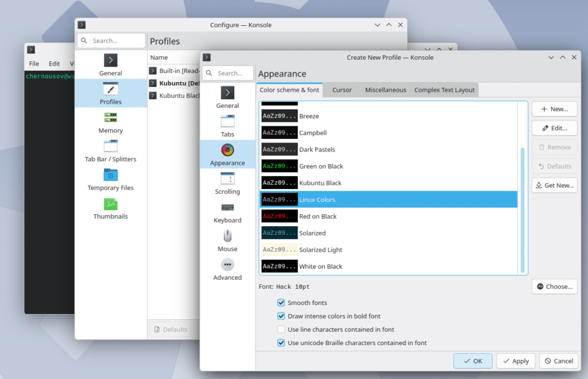Viewport: 588px width, 379px height.
Task: Open Edit menu in Konsole terminal window
Action: tap(55, 64)
